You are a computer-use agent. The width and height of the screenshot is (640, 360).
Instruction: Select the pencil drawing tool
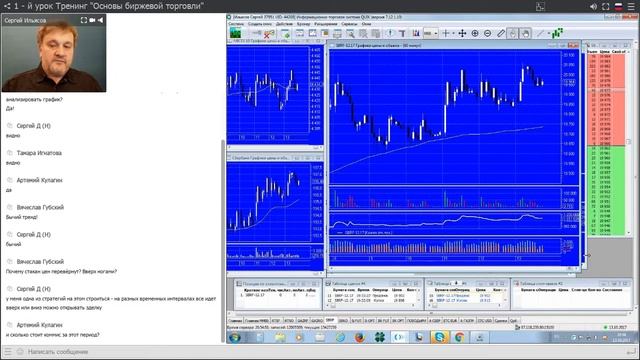tap(501, 33)
